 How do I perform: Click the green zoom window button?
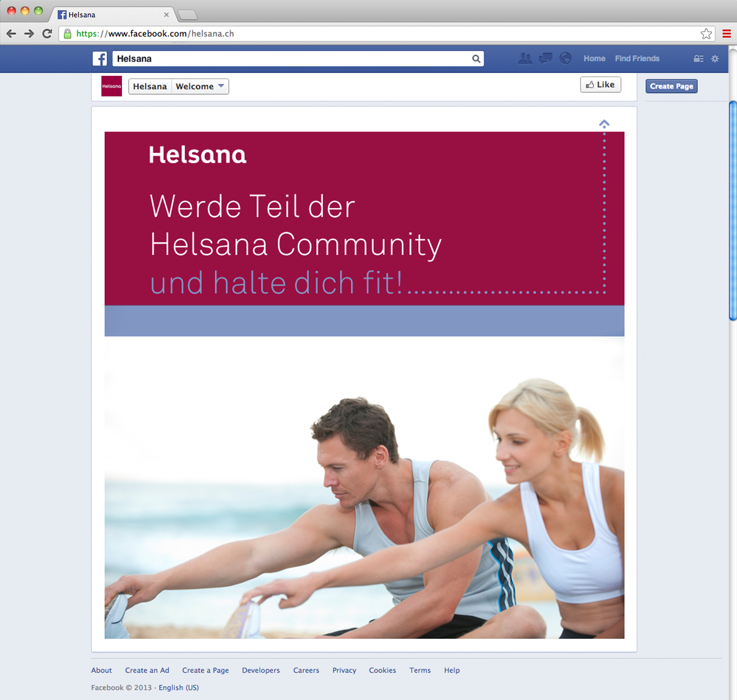tap(38, 11)
